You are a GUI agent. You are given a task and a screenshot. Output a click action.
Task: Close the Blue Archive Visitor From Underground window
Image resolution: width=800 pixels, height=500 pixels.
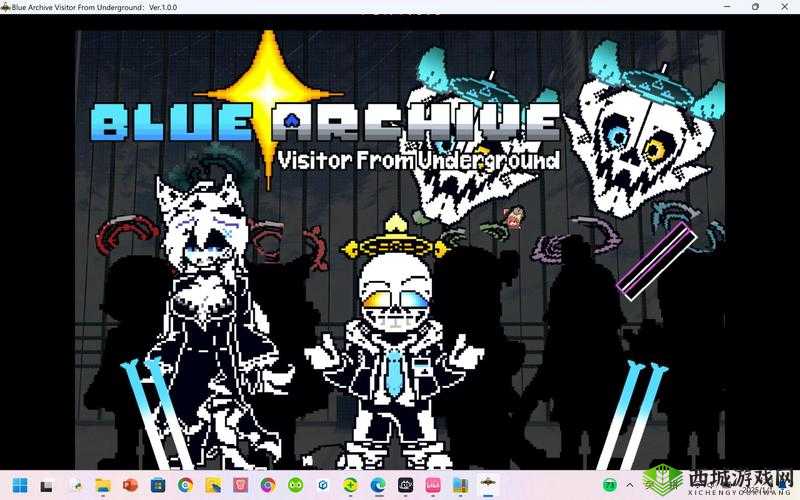click(785, 7)
